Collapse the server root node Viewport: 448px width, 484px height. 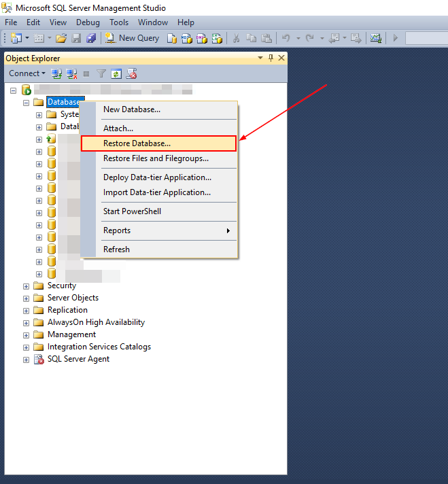tap(14, 91)
